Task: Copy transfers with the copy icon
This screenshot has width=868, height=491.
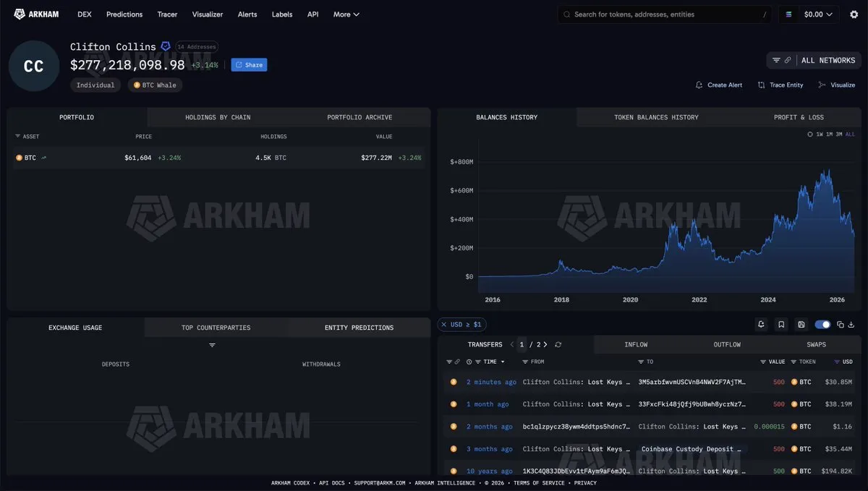Action: 841,325
